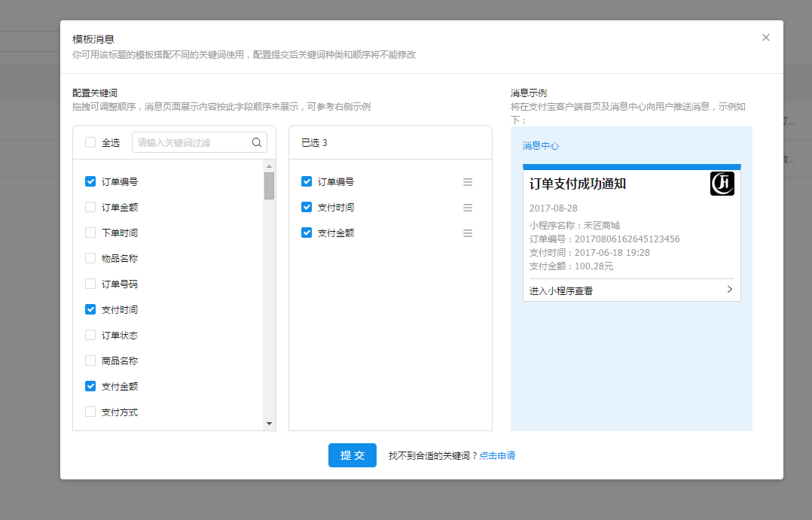Select the 物品名称 checkbox
The image size is (812, 520).
click(x=90, y=258)
